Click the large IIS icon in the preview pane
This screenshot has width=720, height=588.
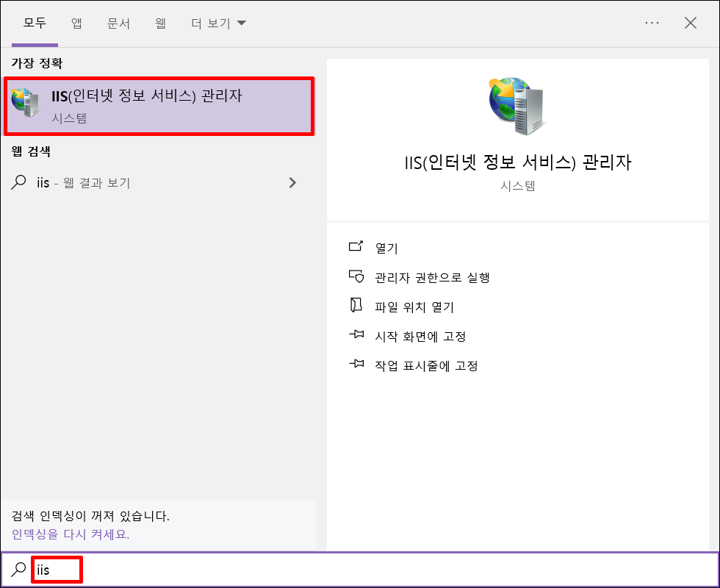[517, 106]
